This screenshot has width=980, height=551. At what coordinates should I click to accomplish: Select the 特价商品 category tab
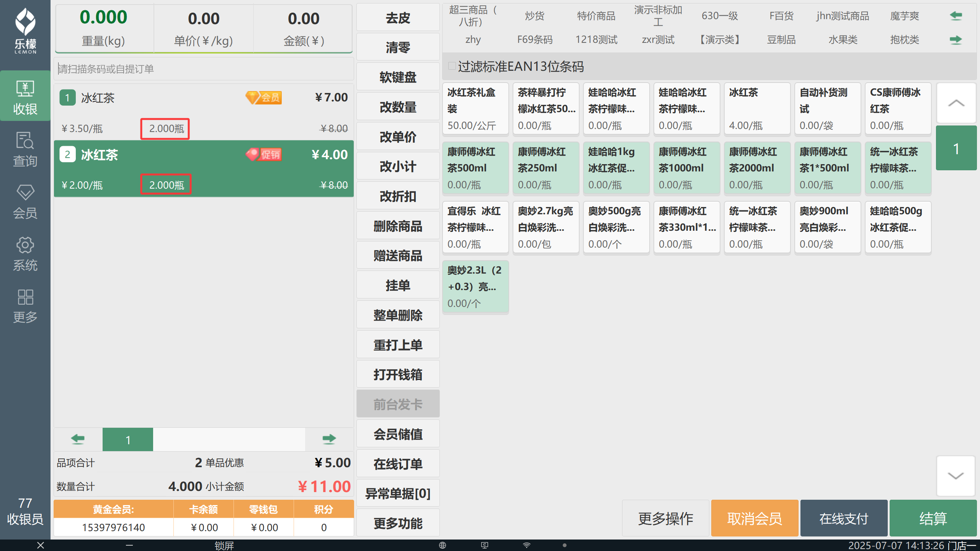click(x=596, y=16)
